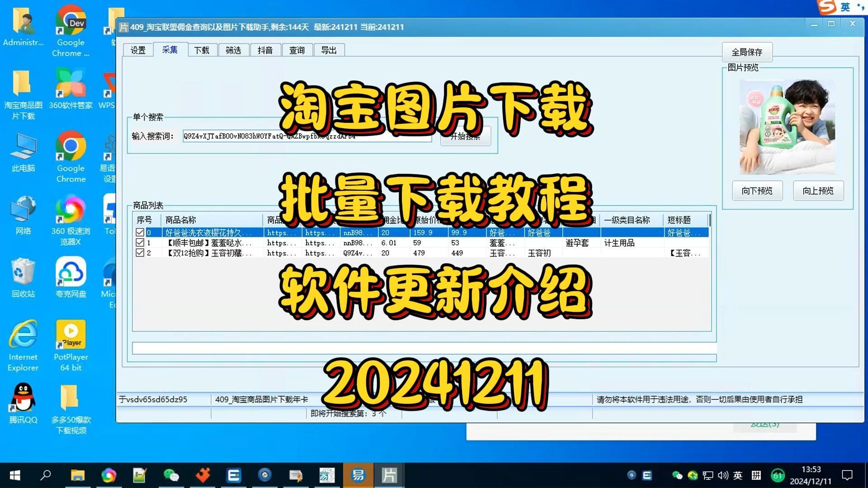Open 多多50爆款下载视频 desktop folder
This screenshot has height=488, width=868.
click(x=71, y=409)
